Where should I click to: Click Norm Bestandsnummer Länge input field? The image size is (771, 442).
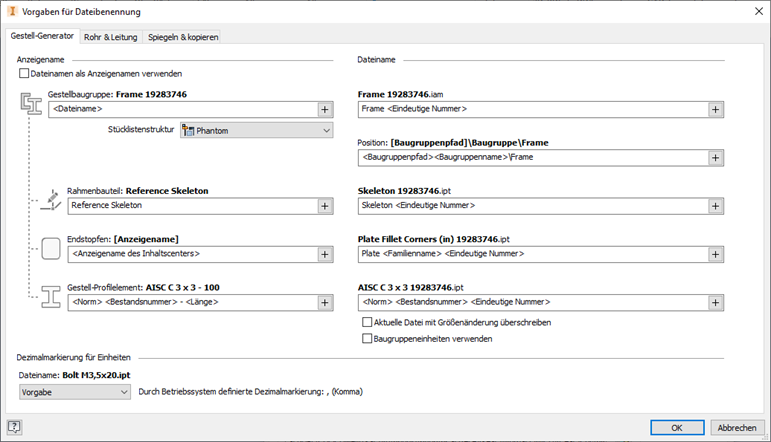point(190,302)
